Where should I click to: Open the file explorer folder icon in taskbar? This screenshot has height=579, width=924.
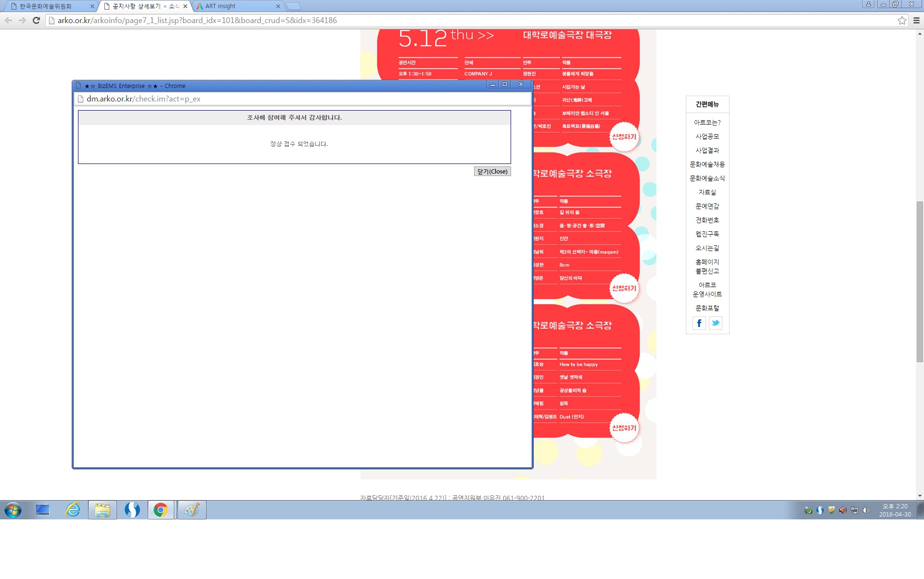tap(103, 510)
